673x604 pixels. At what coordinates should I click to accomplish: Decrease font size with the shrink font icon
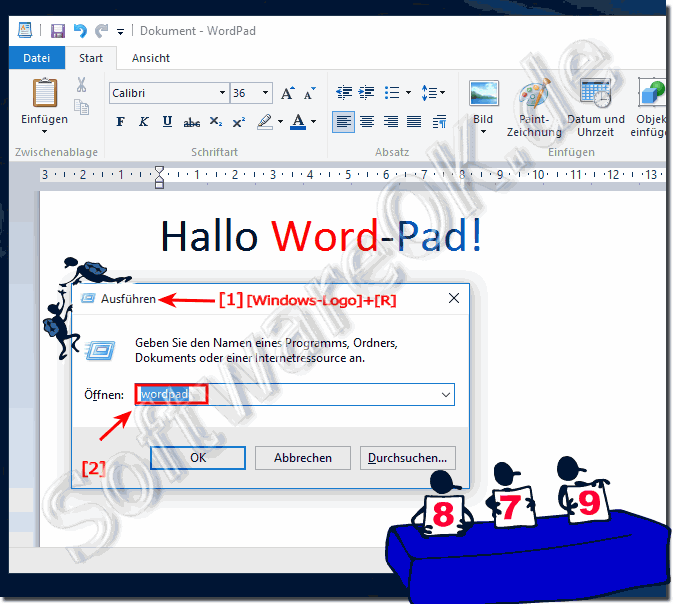tap(309, 93)
